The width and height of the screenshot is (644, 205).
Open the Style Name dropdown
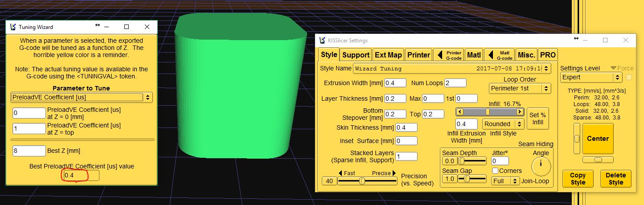452,69
